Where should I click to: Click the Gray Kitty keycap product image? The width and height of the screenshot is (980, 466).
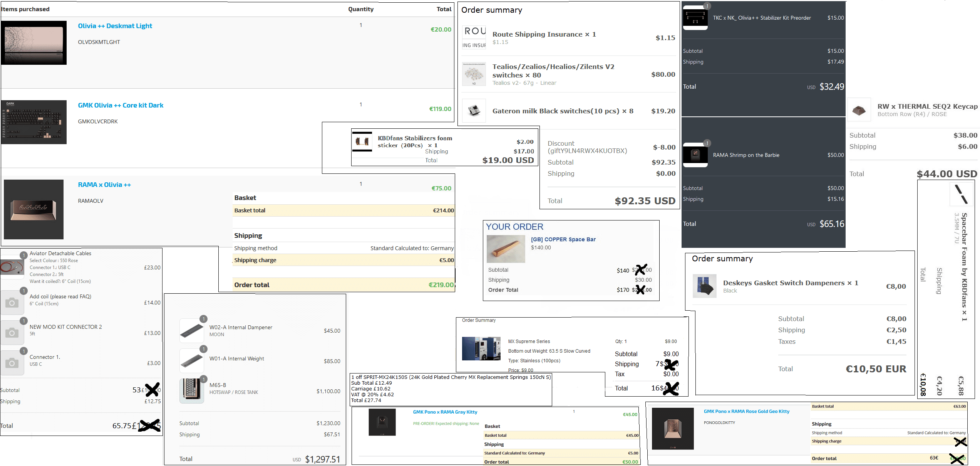382,422
